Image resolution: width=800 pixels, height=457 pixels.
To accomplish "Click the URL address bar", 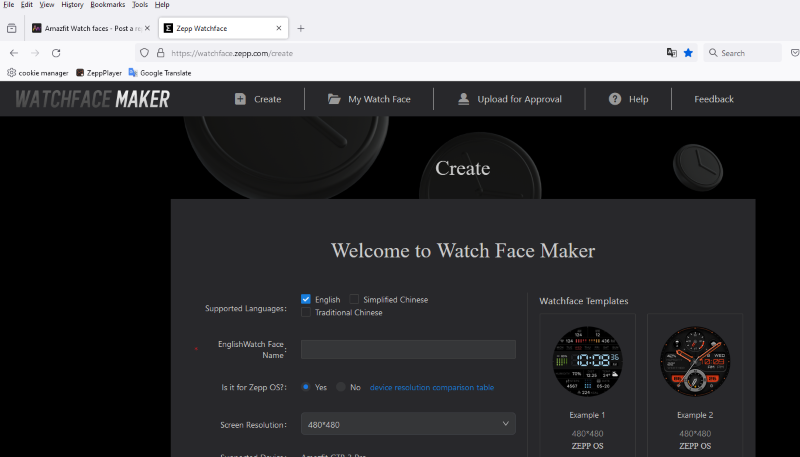I will 416,53.
